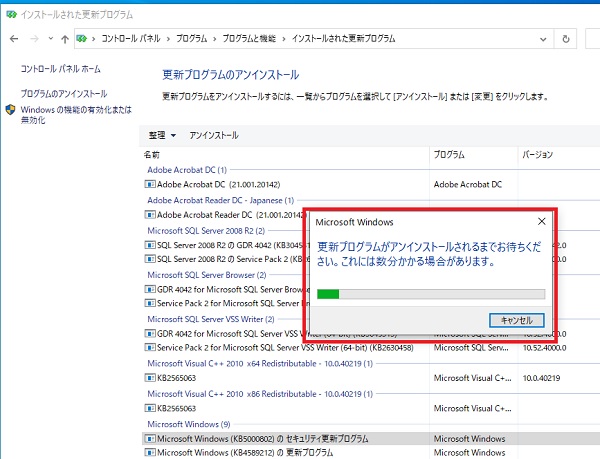The height and width of the screenshot is (459, 600).
Task: Sort by プログラム column header
Action: [449, 155]
